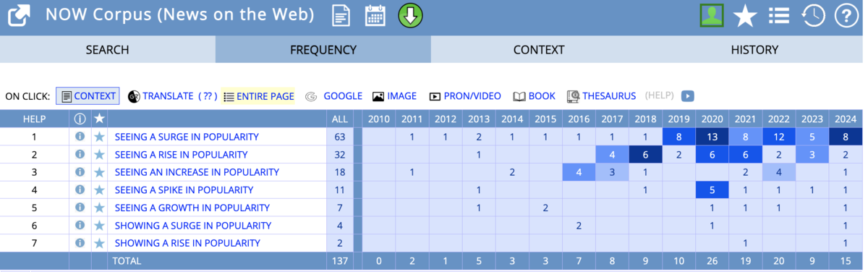Click the star icon in table header
Image resolution: width=868 pixels, height=272 pixels.
click(x=99, y=119)
